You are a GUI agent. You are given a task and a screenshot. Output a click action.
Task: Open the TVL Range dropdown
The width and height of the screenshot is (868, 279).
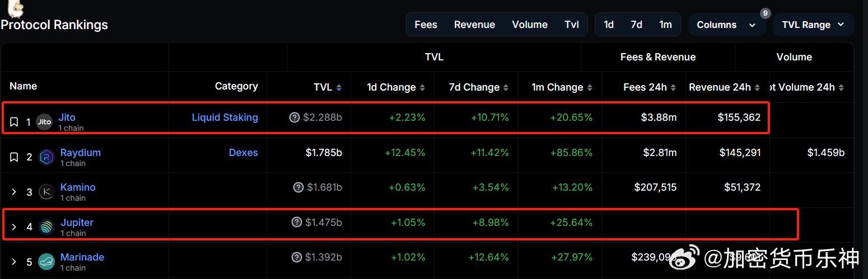[x=813, y=25]
